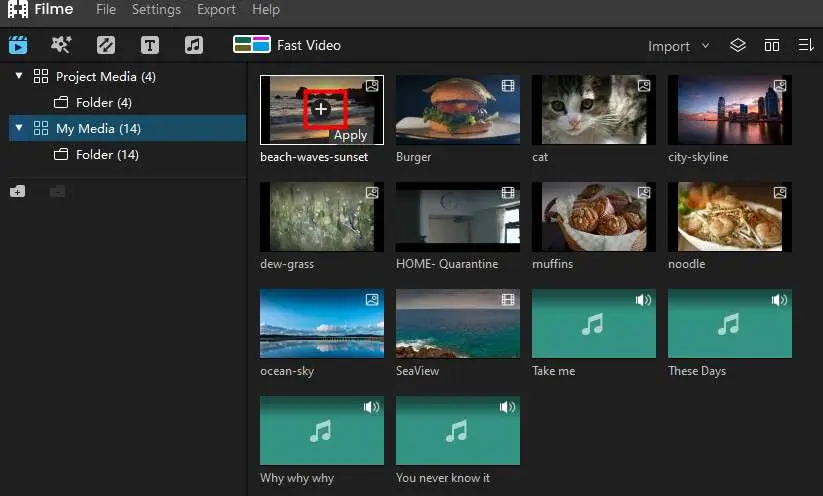Select the Take me audio clip
This screenshot has width=823, height=496.
593,324
